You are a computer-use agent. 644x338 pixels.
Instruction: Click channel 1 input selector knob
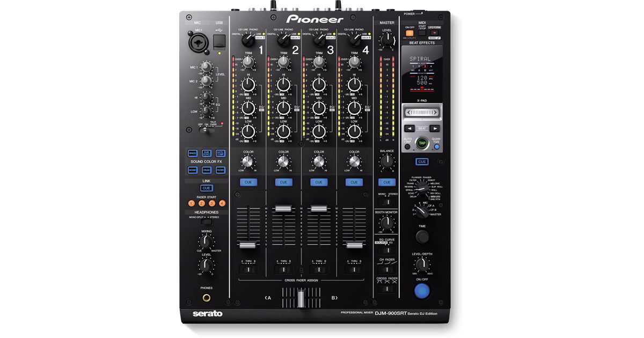pyautogui.click(x=248, y=40)
